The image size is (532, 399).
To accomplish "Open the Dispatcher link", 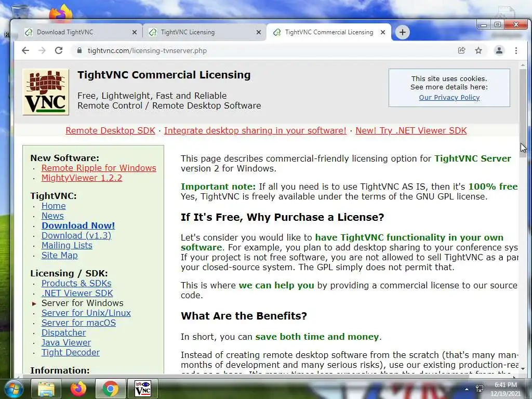I will pos(64,332).
